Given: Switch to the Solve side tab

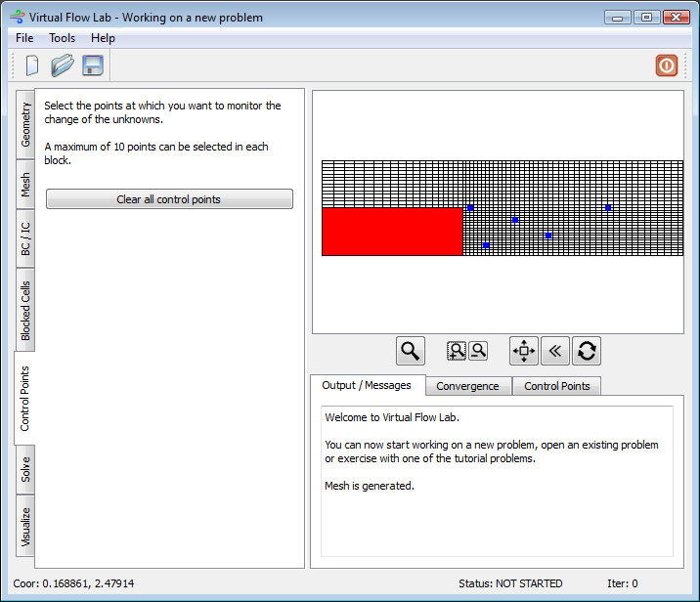Looking at the screenshot, I should (x=25, y=469).
